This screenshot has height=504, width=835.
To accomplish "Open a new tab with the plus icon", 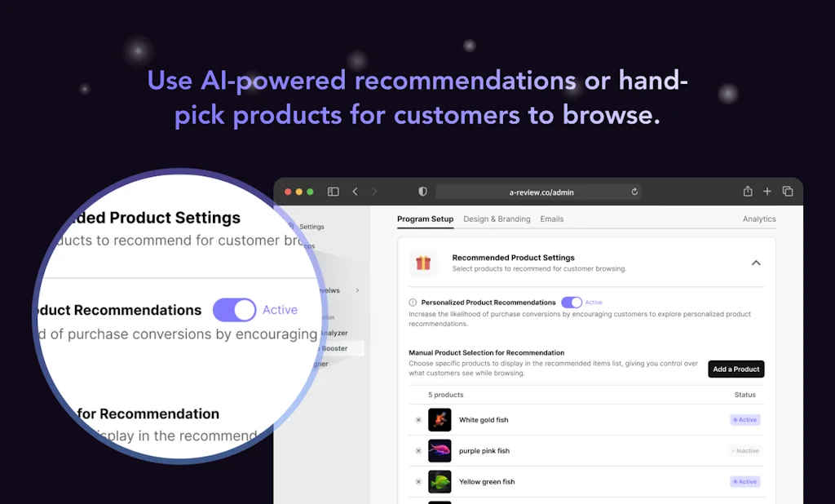I will point(767,191).
